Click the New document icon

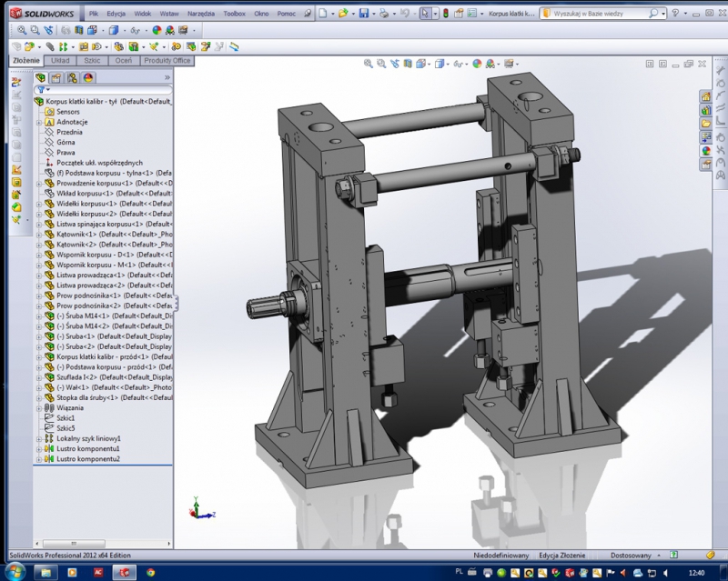[x=323, y=15]
